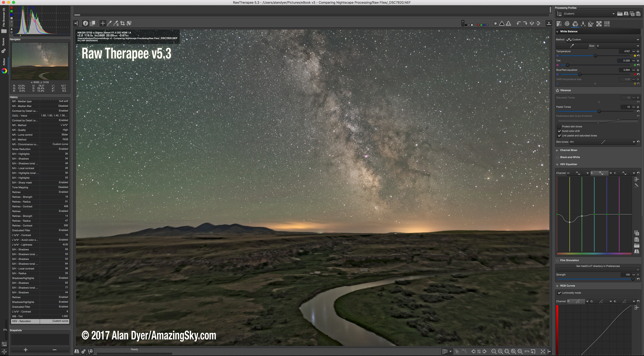644x356 pixels.
Task: Open the White Balance Method dropdown
Action: [603, 39]
